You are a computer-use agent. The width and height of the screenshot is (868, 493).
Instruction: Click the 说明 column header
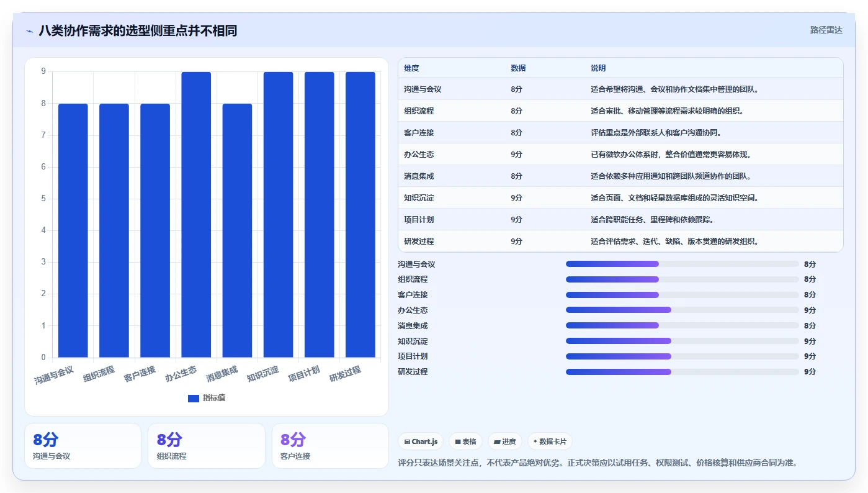[598, 68]
